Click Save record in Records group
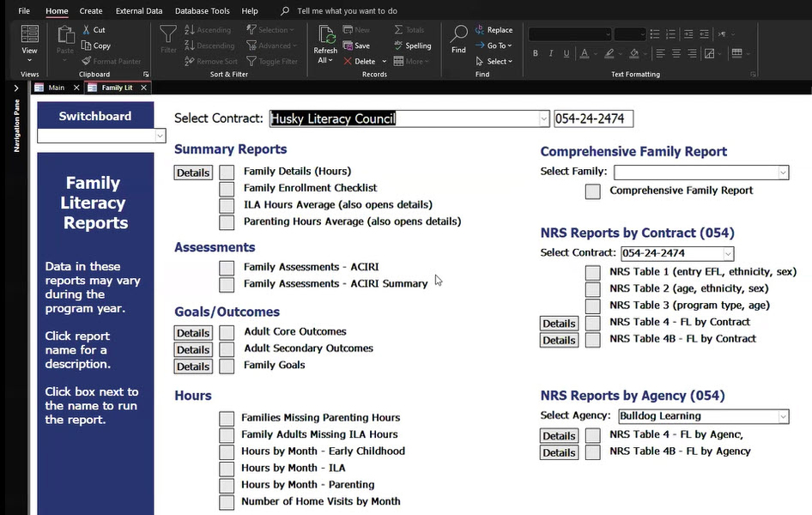Image resolution: width=812 pixels, height=515 pixels. 356,45
